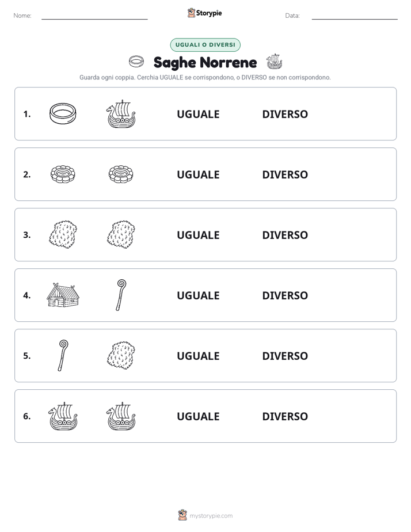This screenshot has width=411, height=532.
Task: Click the left stone well in row 2
Action: click(63, 174)
